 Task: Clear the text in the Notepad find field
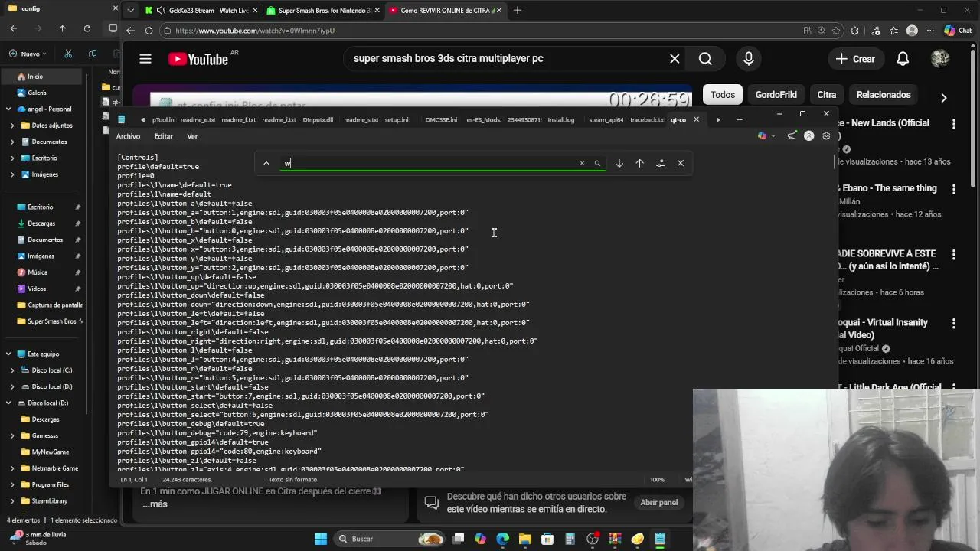tap(582, 163)
